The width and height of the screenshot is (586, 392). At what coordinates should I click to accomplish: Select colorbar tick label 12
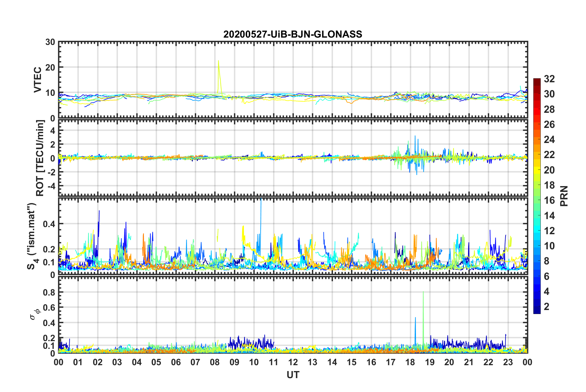click(549, 231)
